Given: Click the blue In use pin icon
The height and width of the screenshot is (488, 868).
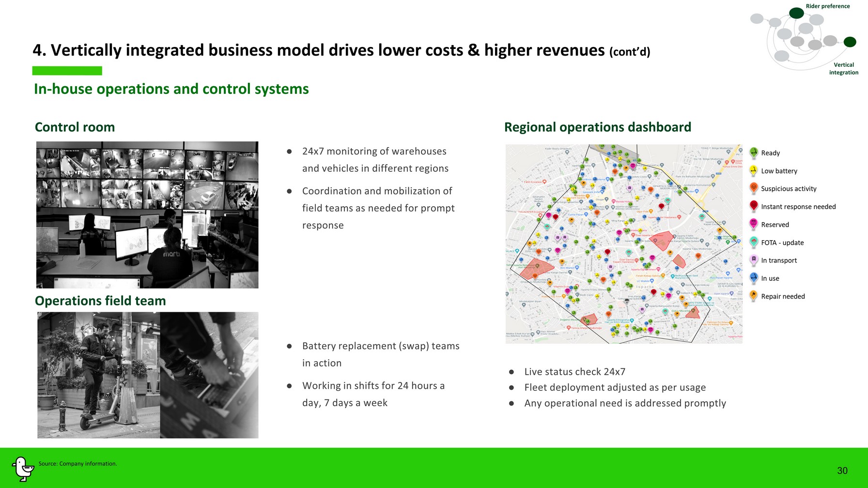Looking at the screenshot, I should click(x=754, y=278).
